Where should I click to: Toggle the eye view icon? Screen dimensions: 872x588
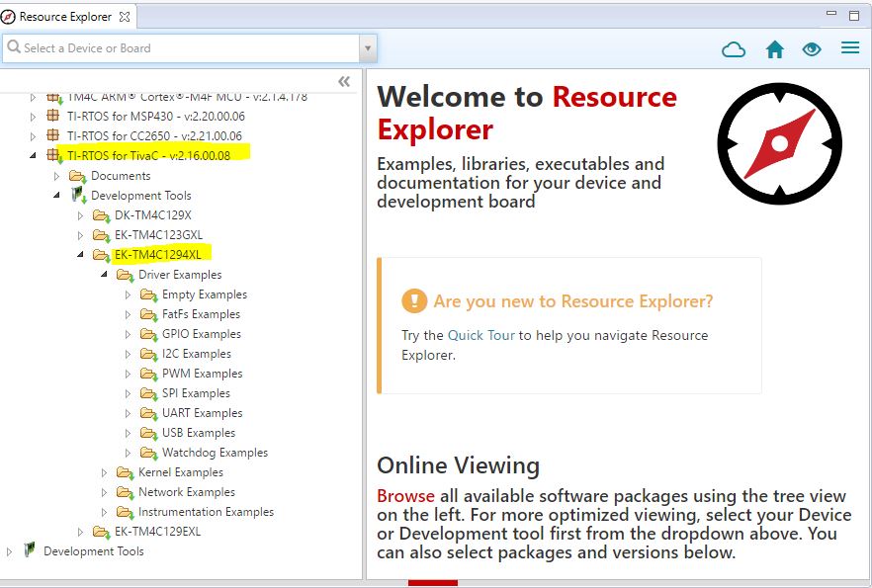pos(812,49)
